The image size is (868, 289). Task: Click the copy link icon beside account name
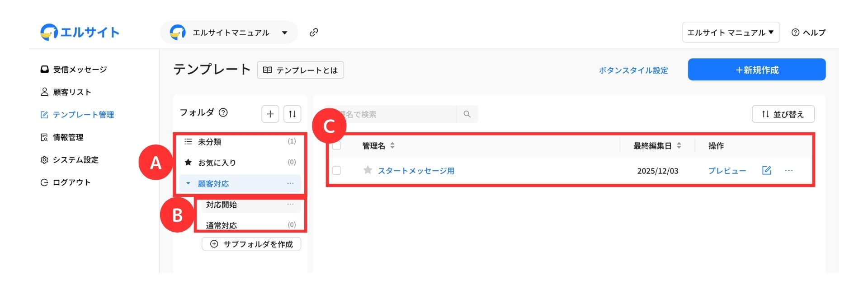[314, 33]
